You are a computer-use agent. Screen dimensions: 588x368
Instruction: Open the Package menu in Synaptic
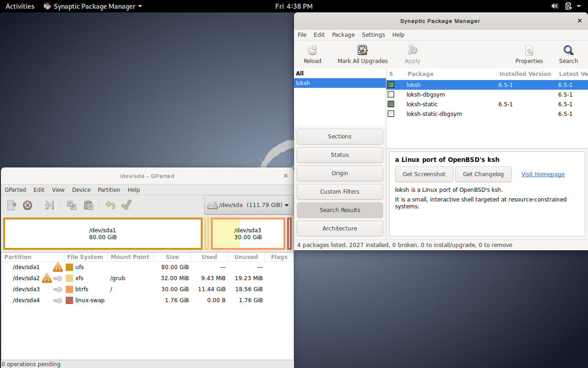(x=343, y=34)
